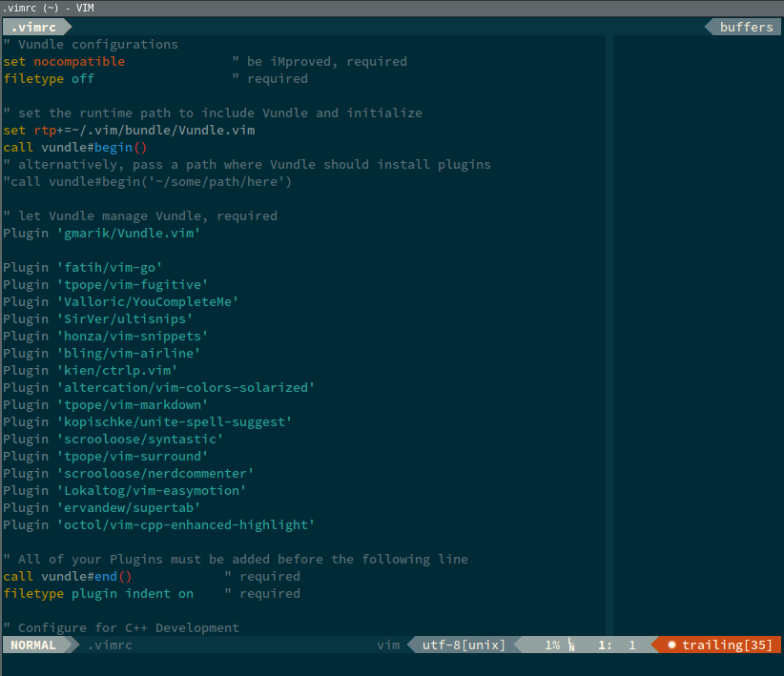Click Plugin 'Lokaltog/vim-easymotion' line
This screenshot has height=676, width=784.
click(x=125, y=490)
